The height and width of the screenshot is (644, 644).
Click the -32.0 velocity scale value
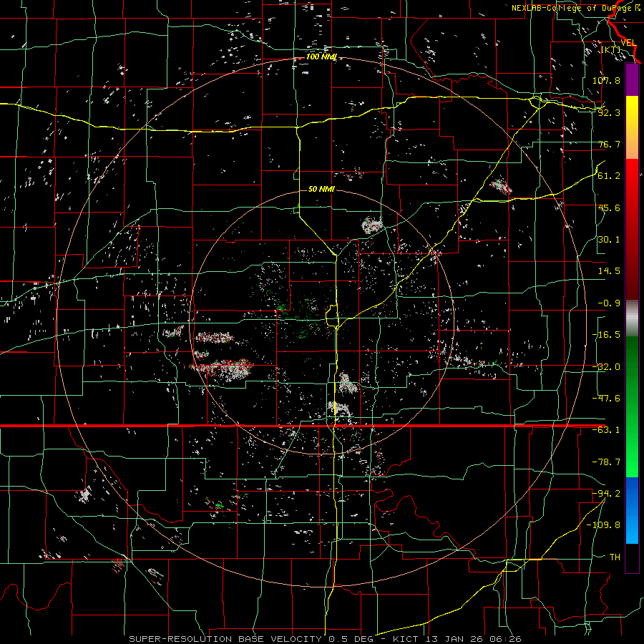[606, 367]
